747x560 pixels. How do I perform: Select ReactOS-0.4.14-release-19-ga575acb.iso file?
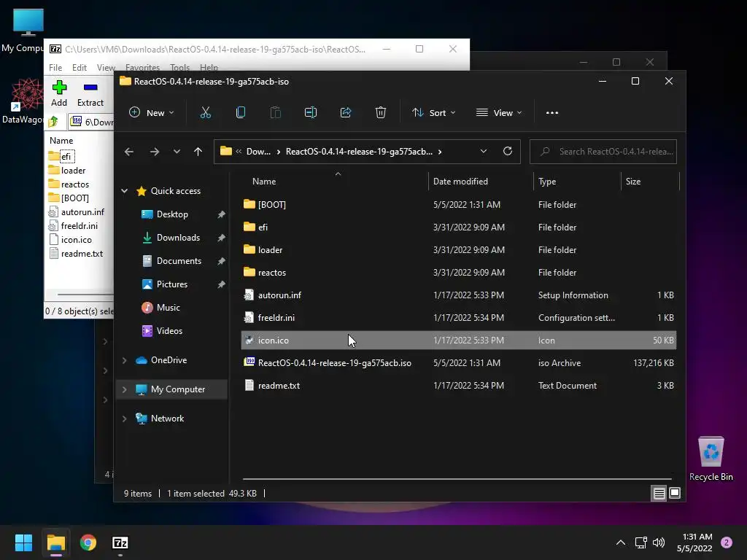[x=458, y=363]
